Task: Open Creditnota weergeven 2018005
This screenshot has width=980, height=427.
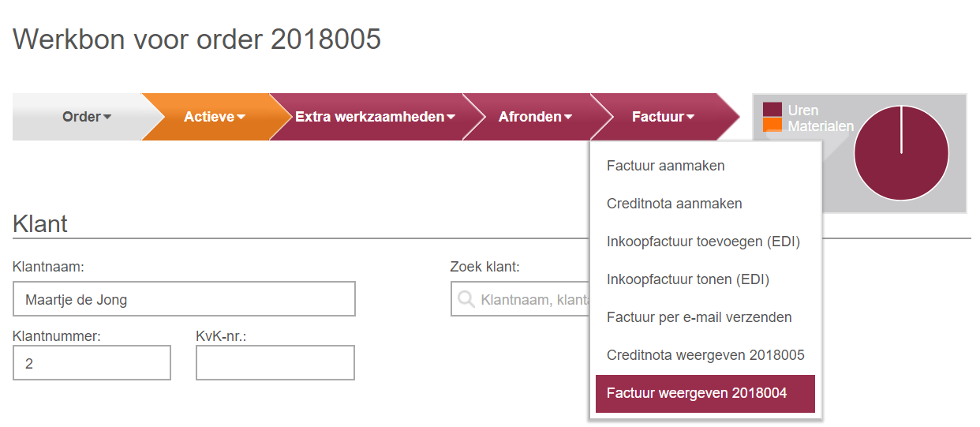Action: point(705,355)
